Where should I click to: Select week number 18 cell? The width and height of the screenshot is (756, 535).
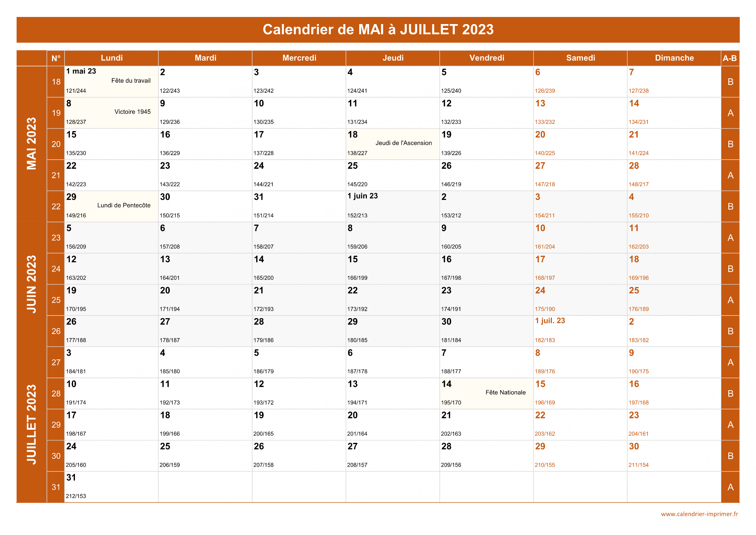[x=56, y=82]
